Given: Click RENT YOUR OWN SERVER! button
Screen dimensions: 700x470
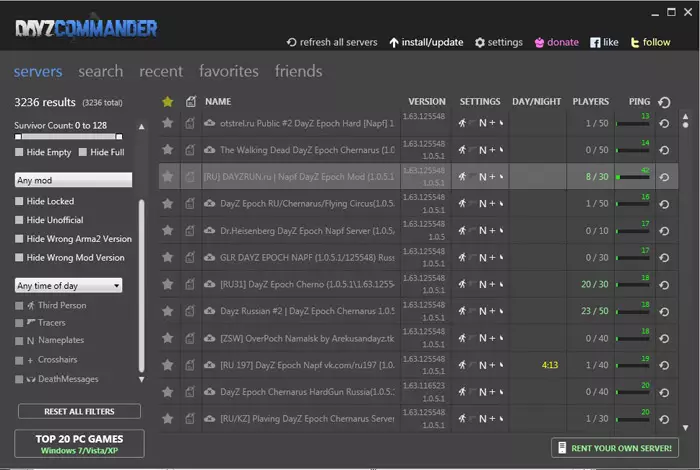Looking at the screenshot, I should [x=615, y=448].
